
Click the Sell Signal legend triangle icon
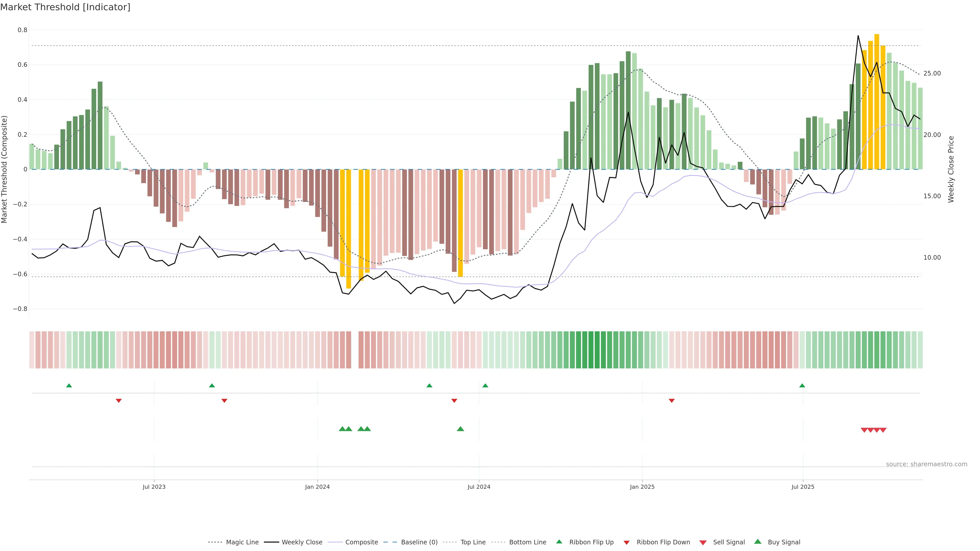pyautogui.click(x=703, y=543)
